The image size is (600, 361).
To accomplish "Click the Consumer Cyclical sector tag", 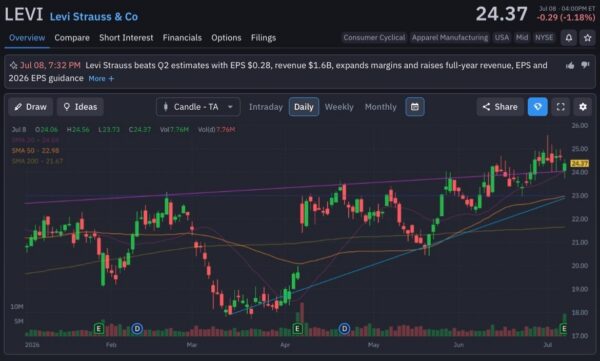I will 374,38.
